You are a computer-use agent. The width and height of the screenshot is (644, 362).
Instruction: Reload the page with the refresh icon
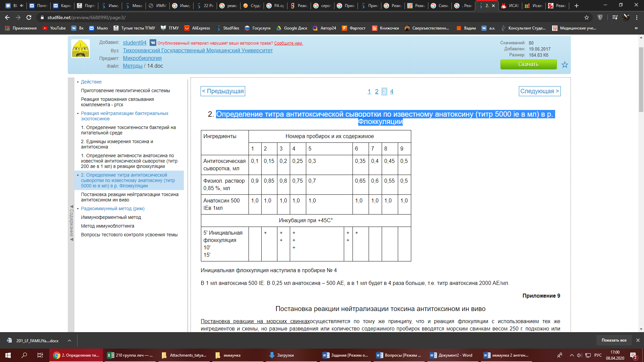coord(29,17)
